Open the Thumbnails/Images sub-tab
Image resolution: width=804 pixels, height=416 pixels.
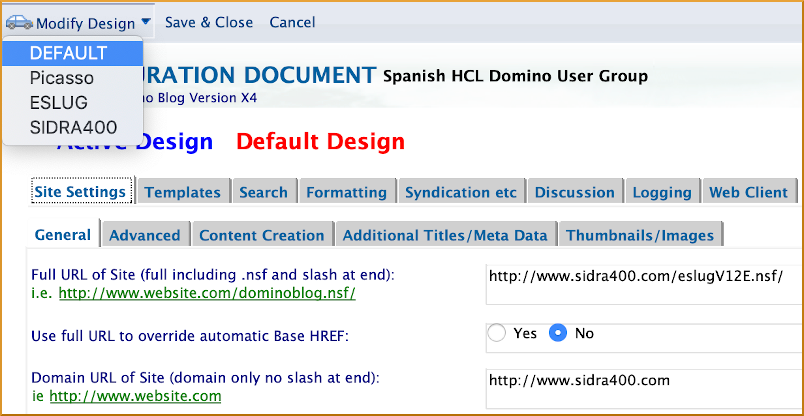(640, 235)
